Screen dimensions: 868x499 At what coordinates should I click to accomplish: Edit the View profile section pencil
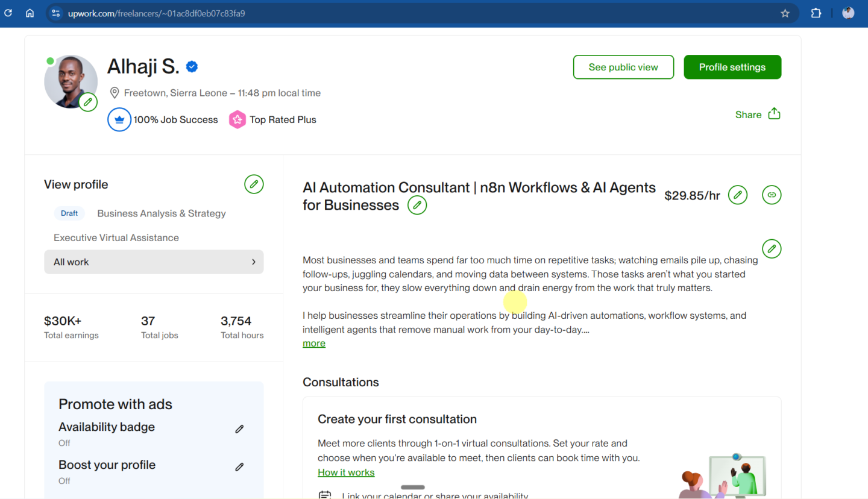pos(254,184)
